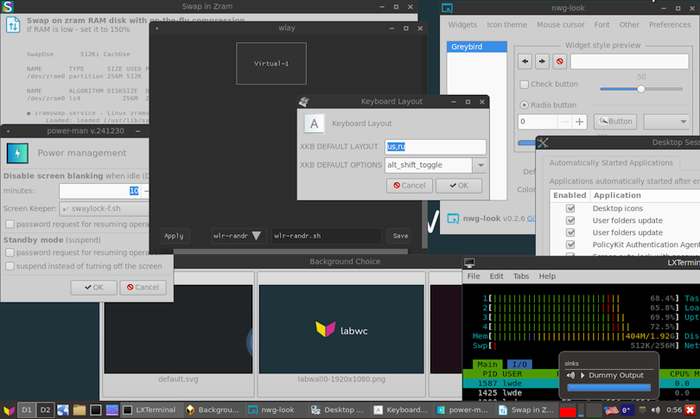Click the slider handle in widget style preview

641,88
